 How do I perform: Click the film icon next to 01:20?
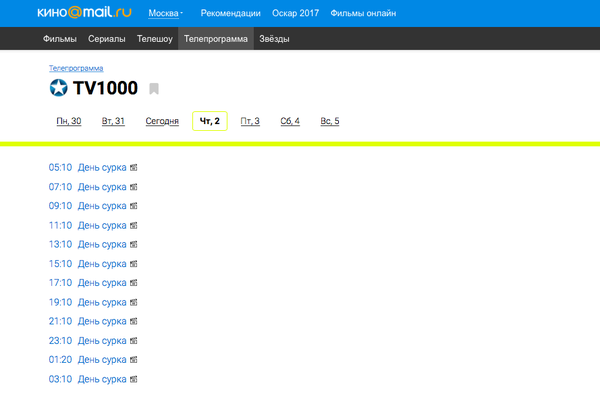click(x=134, y=360)
